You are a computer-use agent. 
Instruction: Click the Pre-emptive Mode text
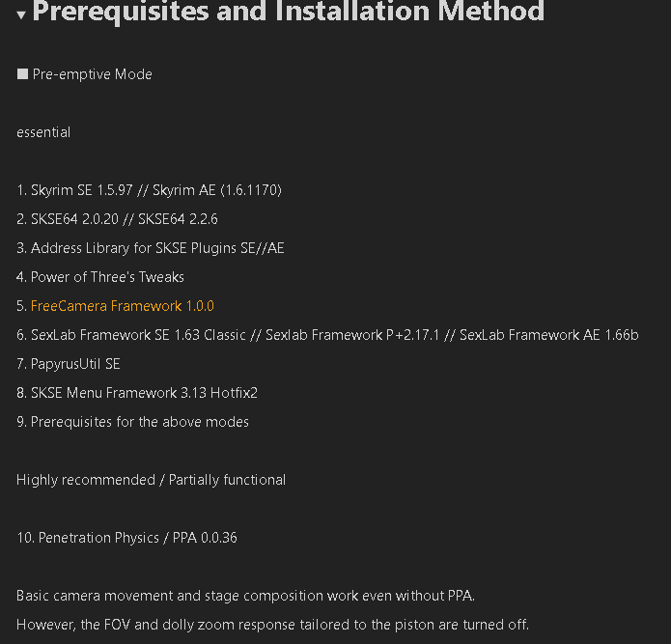pos(93,74)
